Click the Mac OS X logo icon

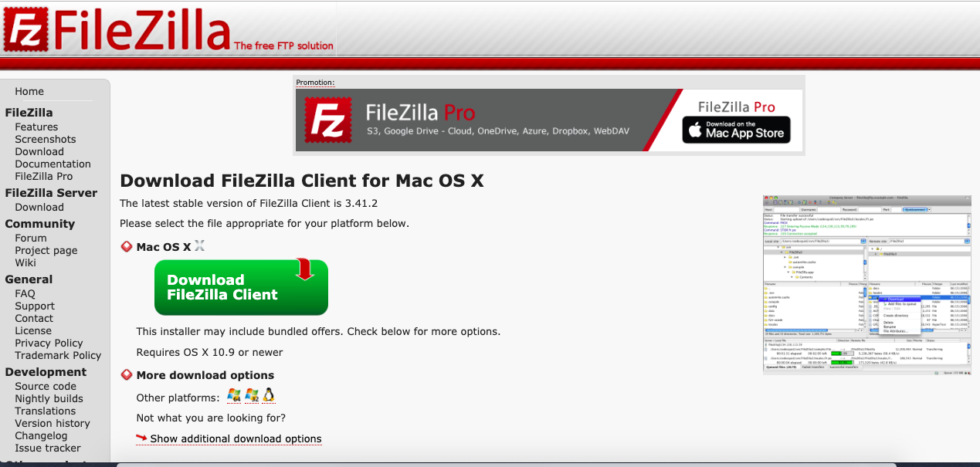(x=199, y=246)
